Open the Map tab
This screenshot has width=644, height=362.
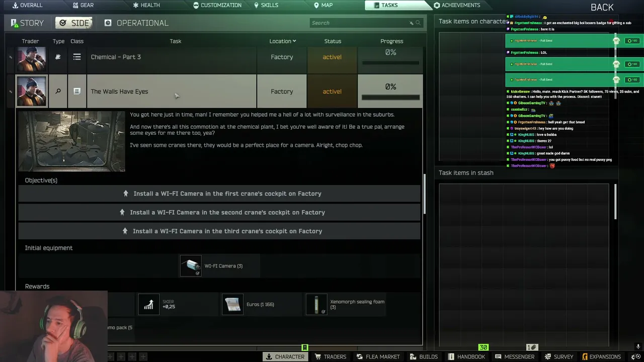[323, 5]
